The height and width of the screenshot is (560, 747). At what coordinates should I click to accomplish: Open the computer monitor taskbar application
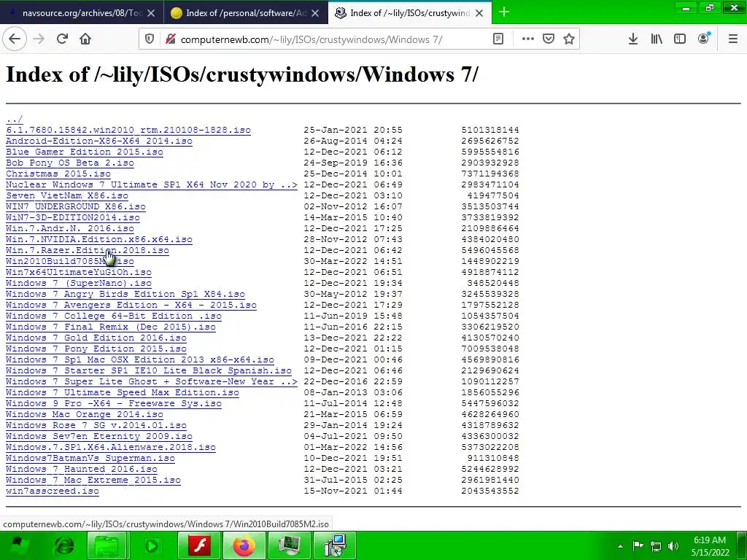pos(289,545)
